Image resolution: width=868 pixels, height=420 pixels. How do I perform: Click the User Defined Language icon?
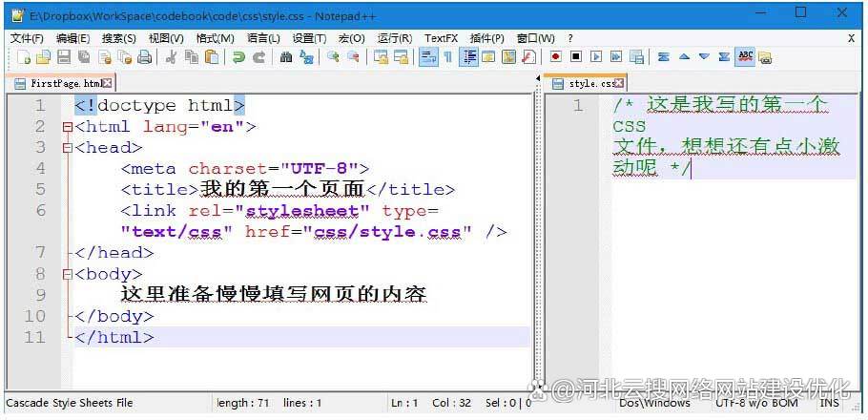pos(488,57)
